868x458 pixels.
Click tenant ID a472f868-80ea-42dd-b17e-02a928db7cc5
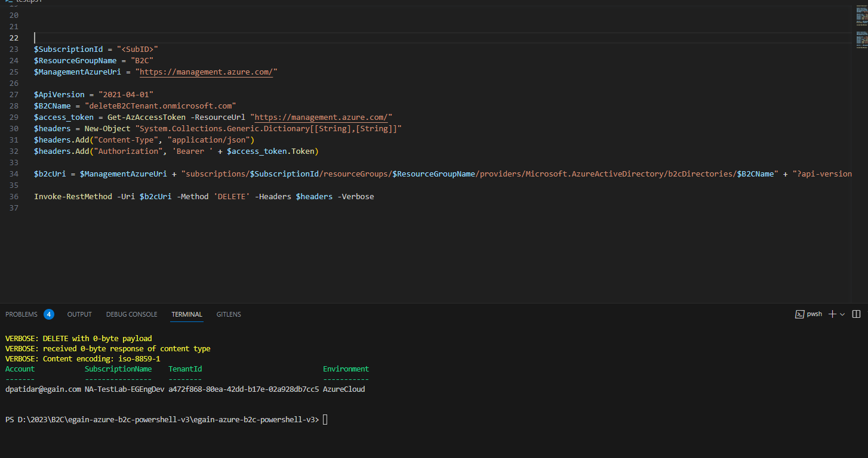(x=244, y=389)
